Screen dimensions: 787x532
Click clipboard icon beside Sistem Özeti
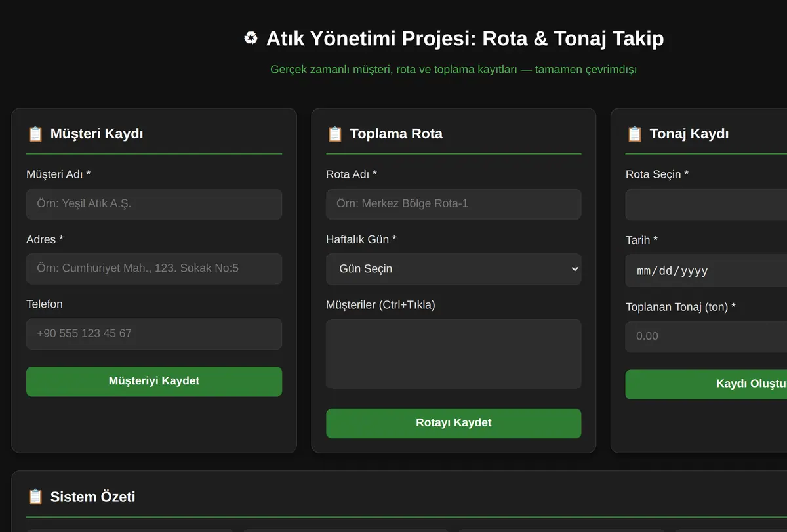coord(35,497)
